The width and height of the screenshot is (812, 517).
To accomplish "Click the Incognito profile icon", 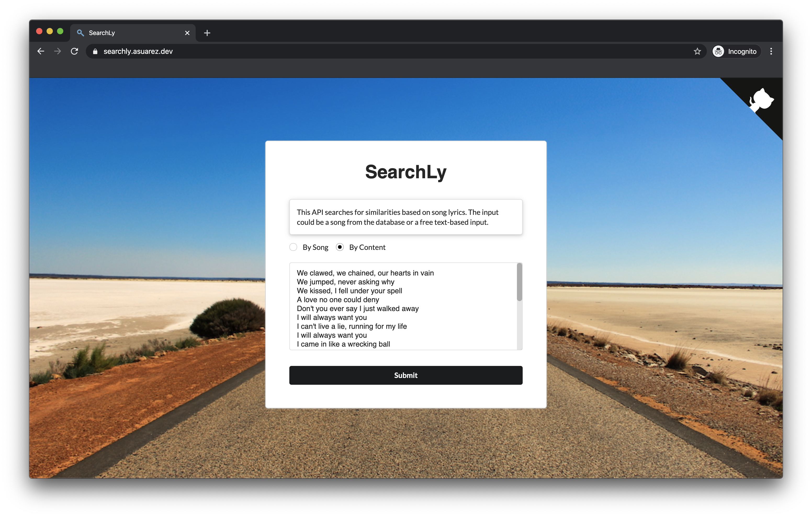I will (x=718, y=51).
